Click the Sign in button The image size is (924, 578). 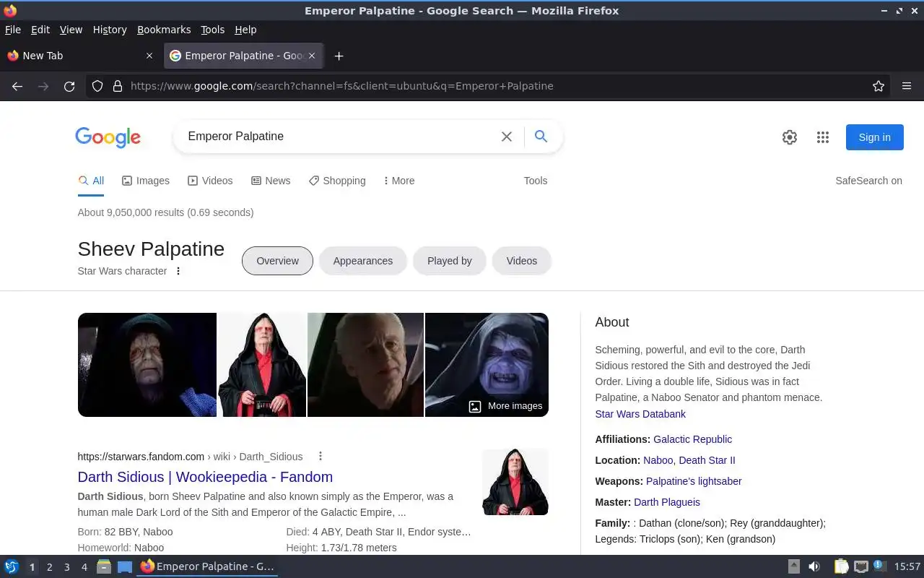[x=874, y=137]
